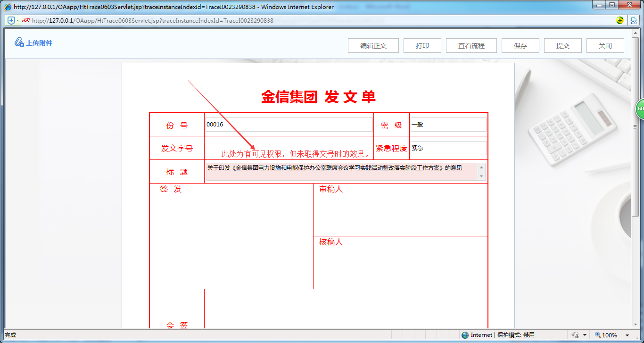The width and height of the screenshot is (644, 343).
Task: Click the 上传附件 attachment icon
Action: point(20,43)
